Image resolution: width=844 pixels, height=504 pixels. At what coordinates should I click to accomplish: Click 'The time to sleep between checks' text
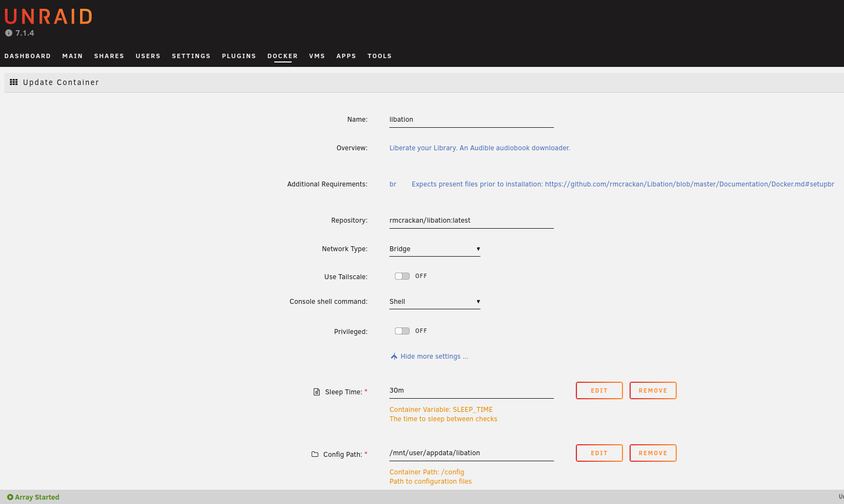click(443, 419)
